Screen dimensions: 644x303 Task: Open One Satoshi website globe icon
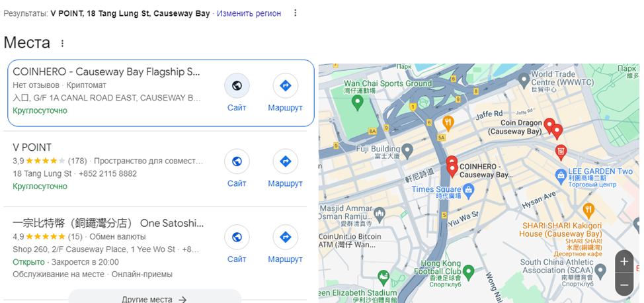pos(237,238)
